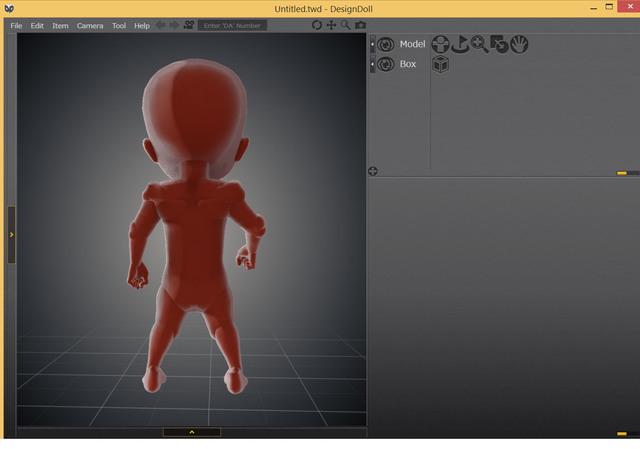Click the video camera icon beside redo

pos(188,25)
